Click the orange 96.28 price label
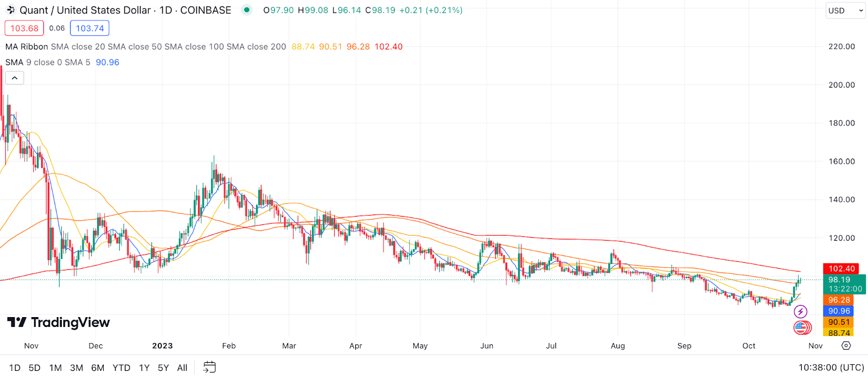This screenshot has width=868, height=379. [x=838, y=300]
